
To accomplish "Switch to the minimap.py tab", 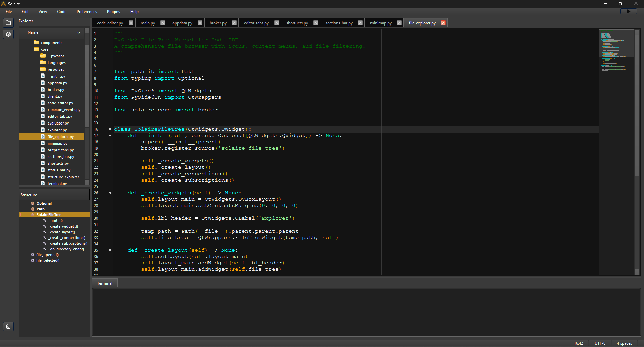I will click(x=381, y=23).
